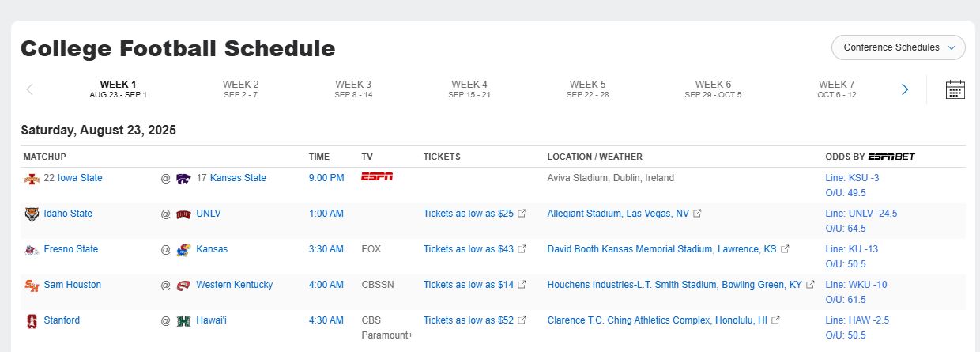
Task: Advance weeks with the right arrow
Action: [905, 89]
